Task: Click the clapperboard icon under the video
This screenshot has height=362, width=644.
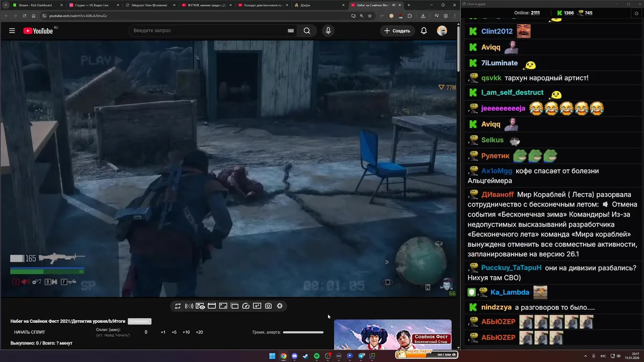Action: 212,306
